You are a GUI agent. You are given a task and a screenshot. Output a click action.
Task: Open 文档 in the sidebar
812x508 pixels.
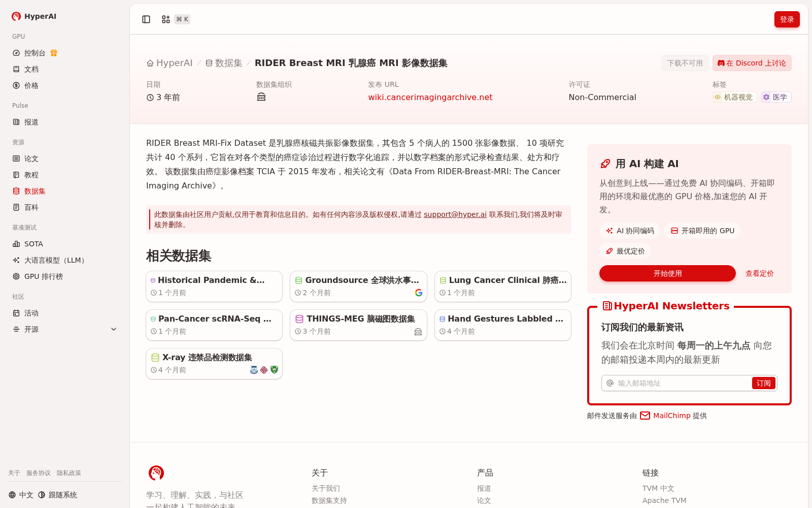tap(65, 69)
